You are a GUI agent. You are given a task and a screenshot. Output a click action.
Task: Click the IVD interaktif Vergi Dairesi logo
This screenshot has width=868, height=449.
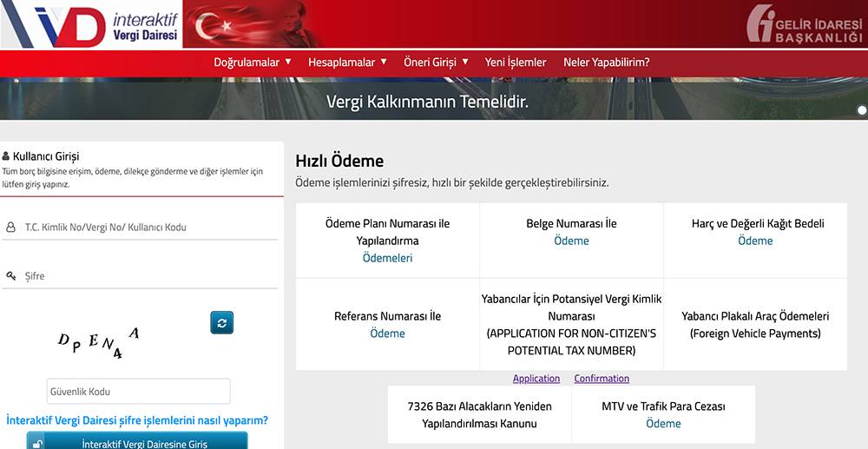[x=91, y=24]
